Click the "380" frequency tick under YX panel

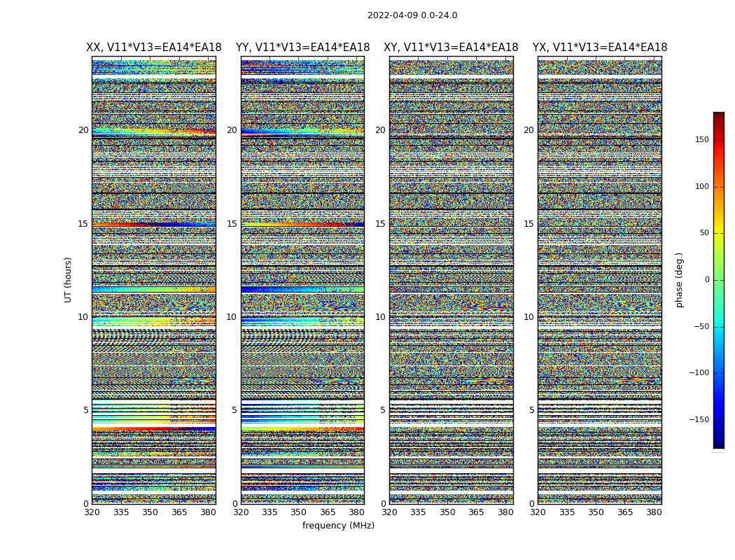(654, 512)
